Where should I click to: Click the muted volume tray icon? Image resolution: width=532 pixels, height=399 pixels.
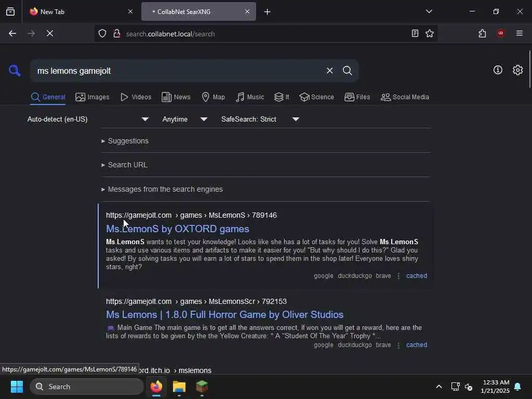469,387
